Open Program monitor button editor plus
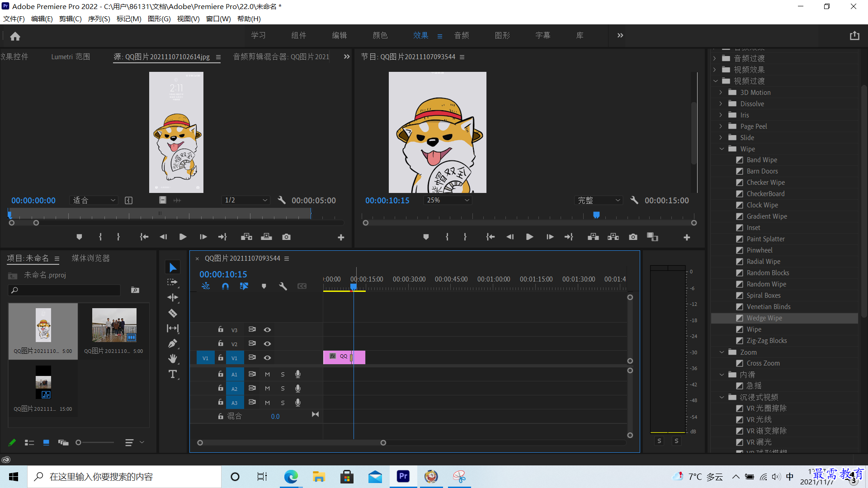The width and height of the screenshot is (868, 488). [687, 237]
